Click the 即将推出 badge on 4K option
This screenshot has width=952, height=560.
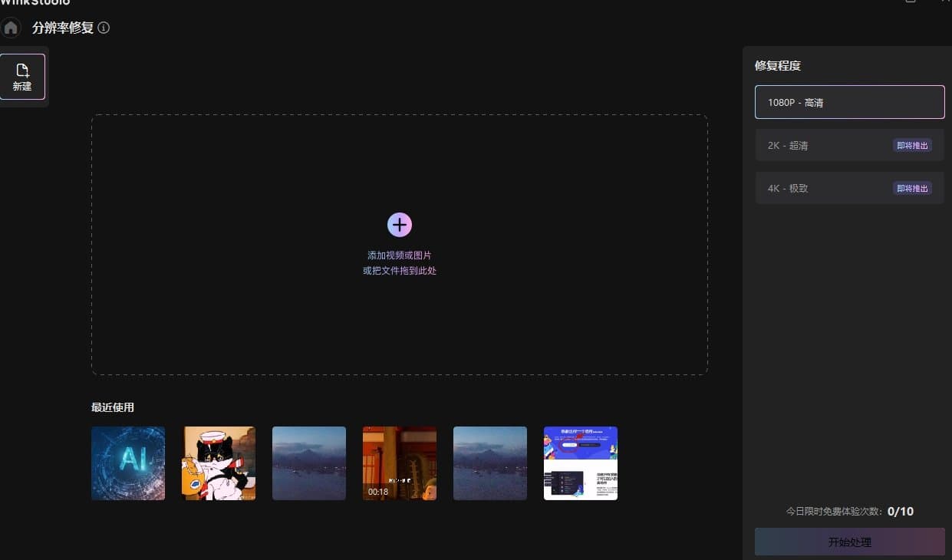click(x=912, y=188)
